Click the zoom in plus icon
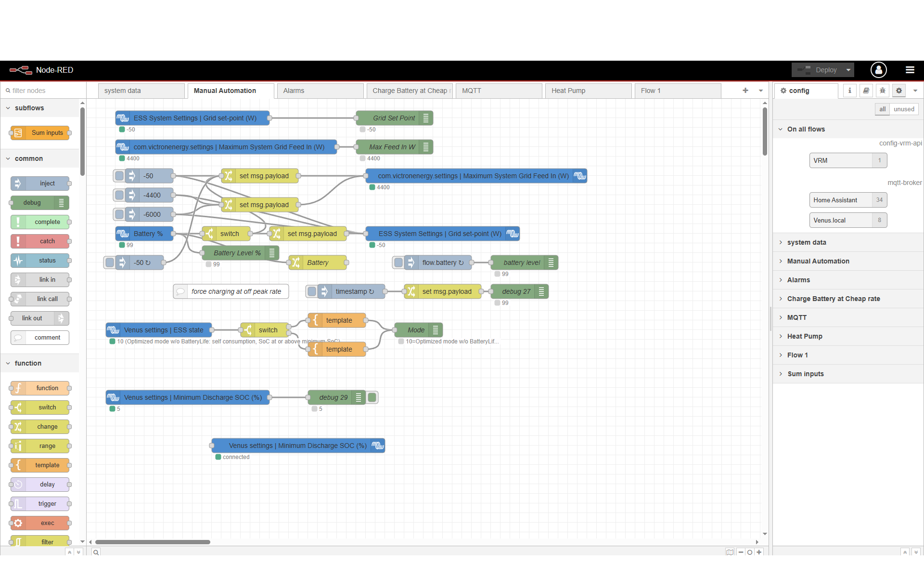Image resolution: width=924 pixels, height=578 pixels. pos(759,552)
